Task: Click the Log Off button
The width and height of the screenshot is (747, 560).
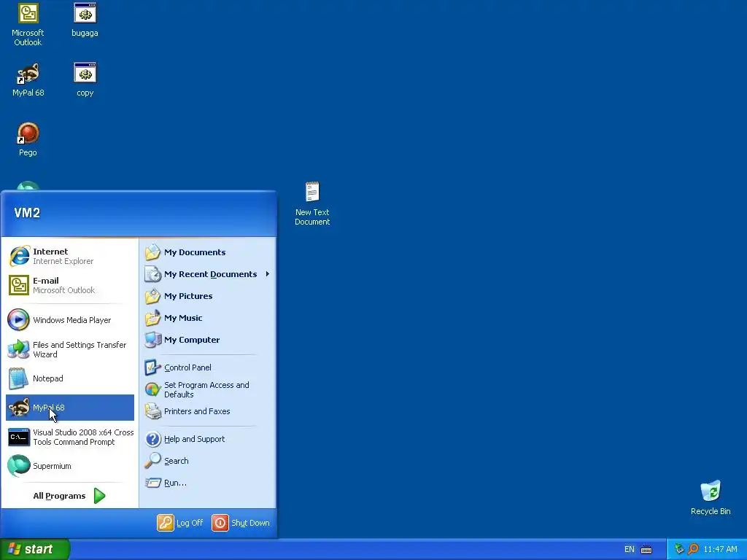Action: pos(180,523)
